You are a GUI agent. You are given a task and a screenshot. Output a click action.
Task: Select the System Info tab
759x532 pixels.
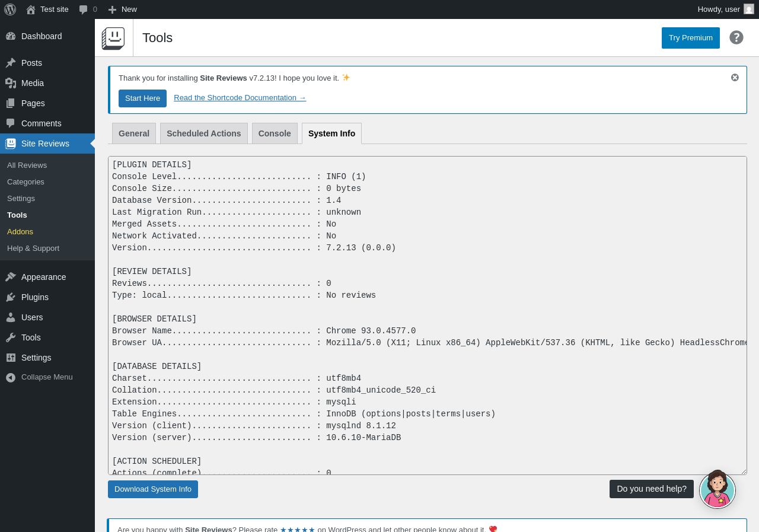(331, 133)
